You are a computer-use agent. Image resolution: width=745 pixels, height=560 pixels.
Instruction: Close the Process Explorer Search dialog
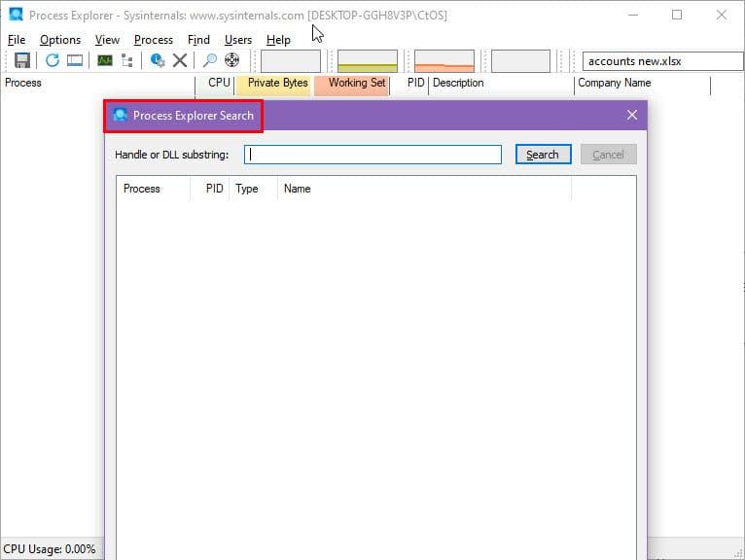point(631,115)
